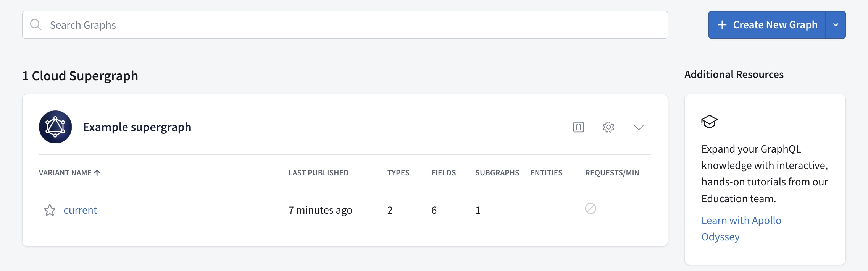Follow the Learn with Apollo Odyssey link

pos(741,221)
